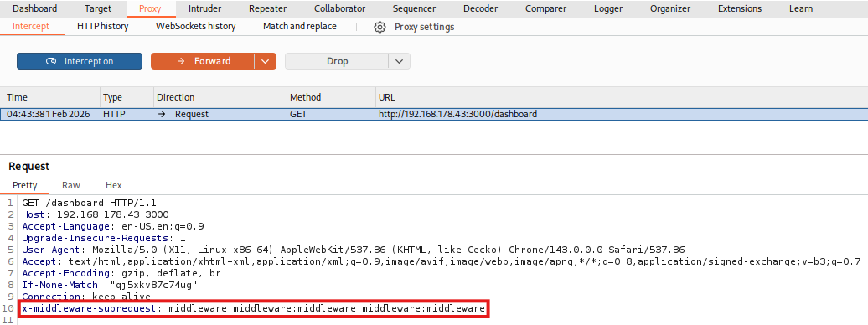Screen dimensions: 868x325
Task: Expand the Drop button dropdown arrow
Action: pos(400,61)
